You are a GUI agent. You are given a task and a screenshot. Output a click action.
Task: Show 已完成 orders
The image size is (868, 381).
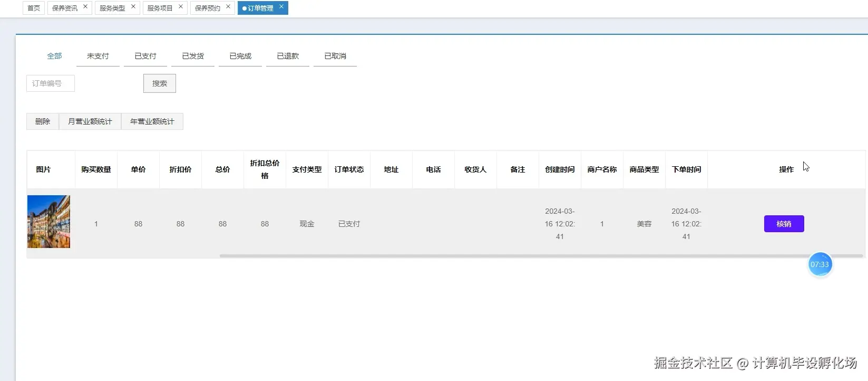(x=240, y=56)
